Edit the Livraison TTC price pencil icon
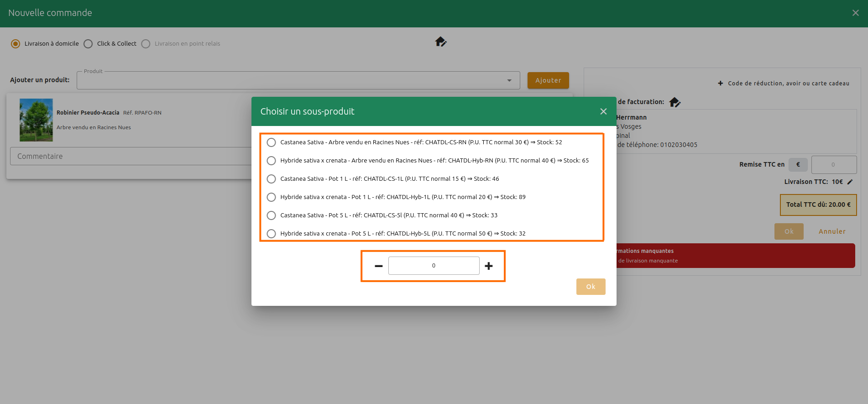Viewport: 868px width, 404px height. pyautogui.click(x=850, y=182)
